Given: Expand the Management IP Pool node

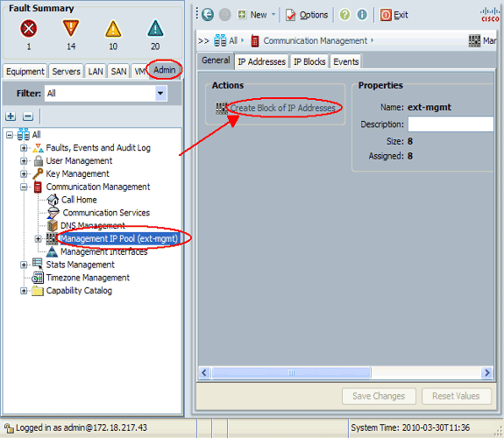Looking at the screenshot, I should (x=38, y=239).
